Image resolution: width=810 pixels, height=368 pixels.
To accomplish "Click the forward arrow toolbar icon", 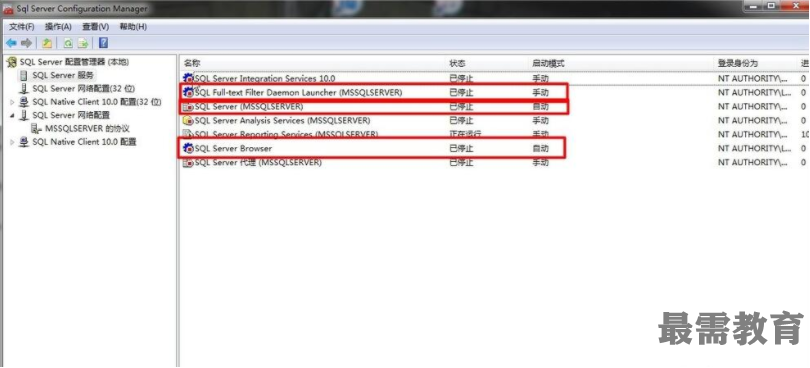I will [26, 43].
